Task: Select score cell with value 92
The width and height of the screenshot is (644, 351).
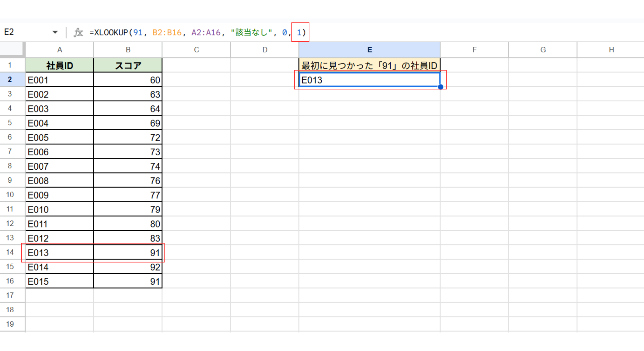Action: tap(128, 267)
